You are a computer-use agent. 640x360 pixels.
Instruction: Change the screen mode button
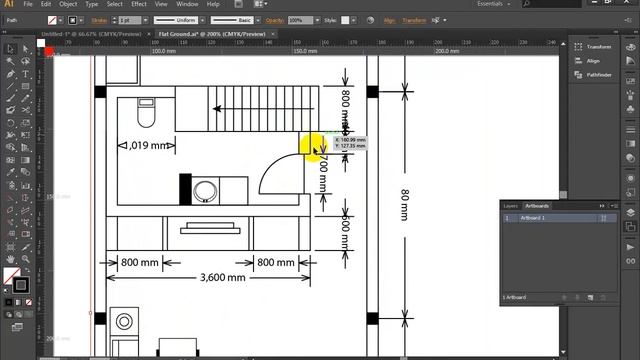(x=17, y=327)
